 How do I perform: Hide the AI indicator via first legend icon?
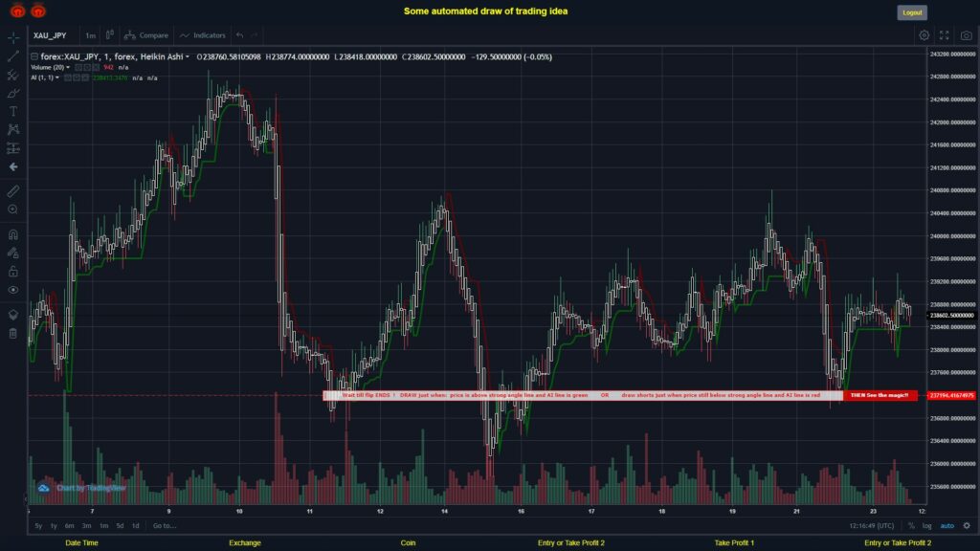coord(68,78)
